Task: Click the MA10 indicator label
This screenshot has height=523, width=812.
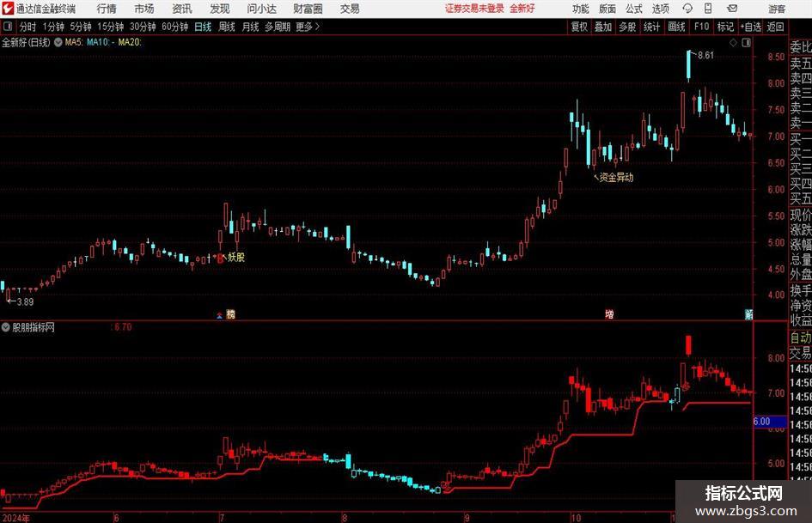Action: click(x=98, y=42)
